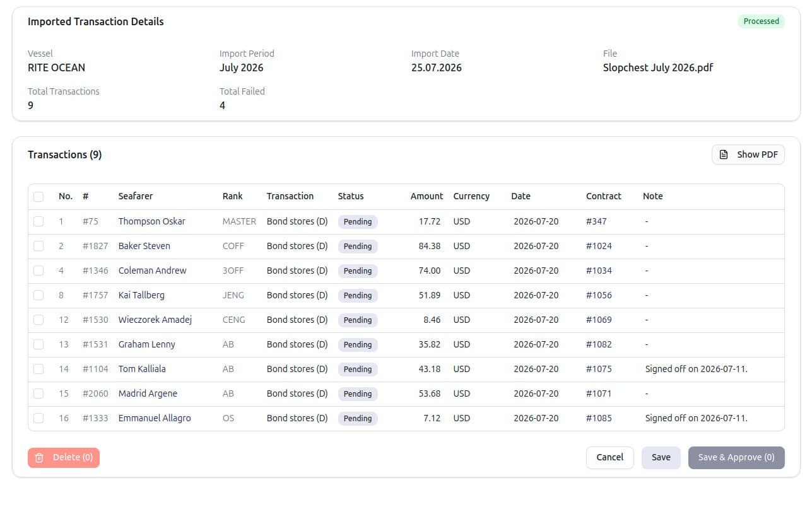The image size is (812, 507).
Task: Select the Coleman Andrew row checkbox
Action: 38,271
